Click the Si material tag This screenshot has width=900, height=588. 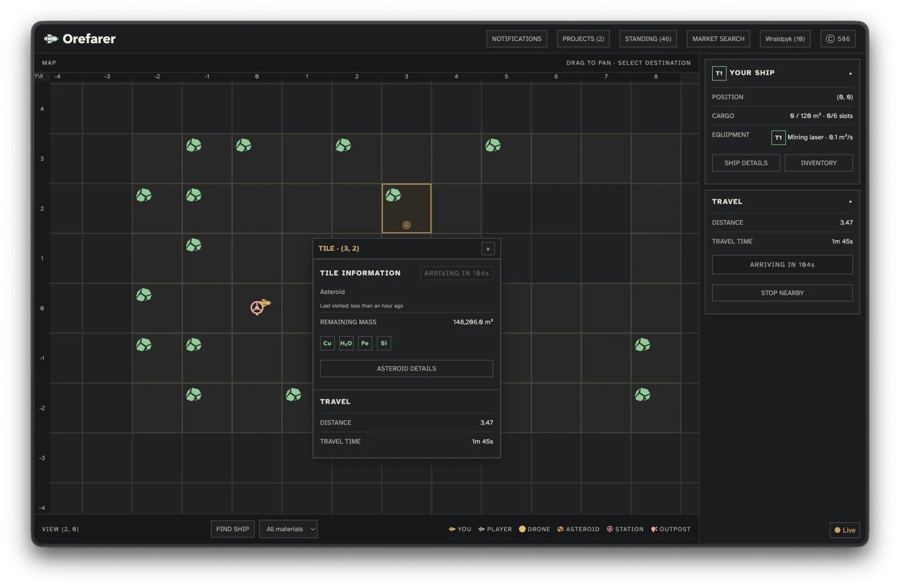(384, 343)
